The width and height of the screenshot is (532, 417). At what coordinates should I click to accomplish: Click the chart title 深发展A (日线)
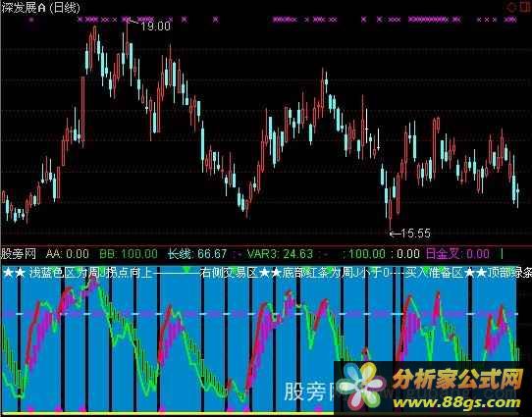pyautogui.click(x=40, y=8)
